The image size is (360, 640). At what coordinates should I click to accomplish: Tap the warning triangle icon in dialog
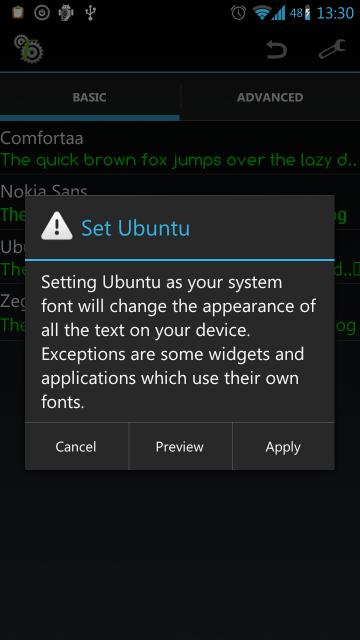click(x=57, y=227)
